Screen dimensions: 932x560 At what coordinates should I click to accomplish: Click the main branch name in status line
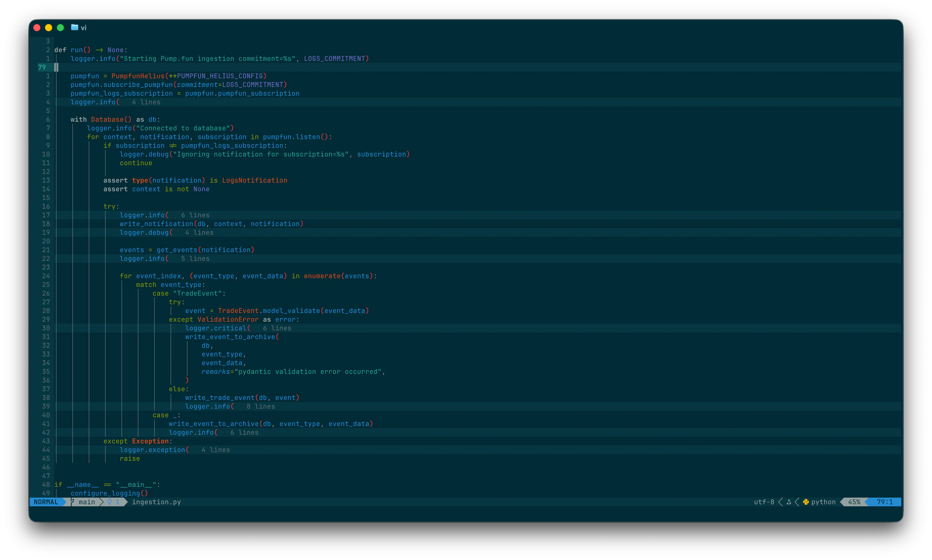click(87, 502)
